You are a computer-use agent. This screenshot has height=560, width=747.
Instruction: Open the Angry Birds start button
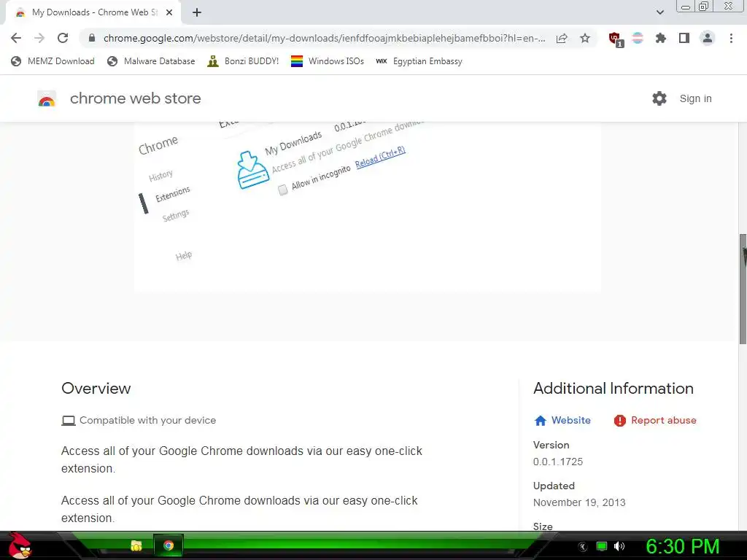pyautogui.click(x=20, y=545)
